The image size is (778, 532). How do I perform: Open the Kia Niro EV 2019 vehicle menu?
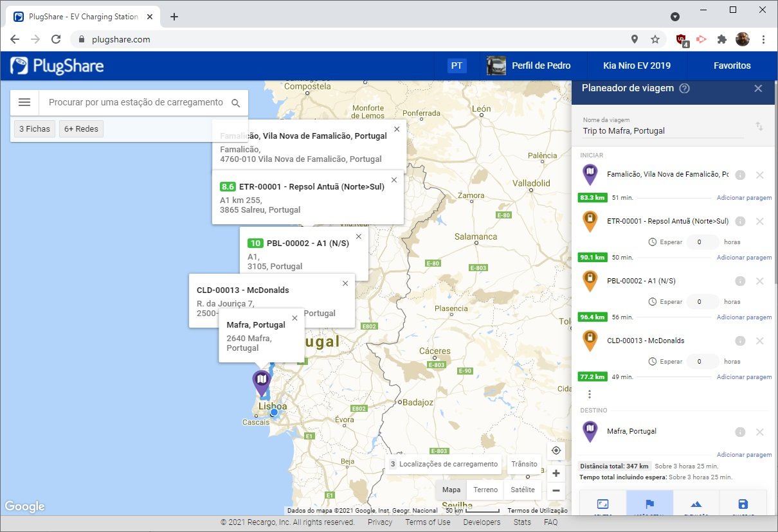[637, 66]
